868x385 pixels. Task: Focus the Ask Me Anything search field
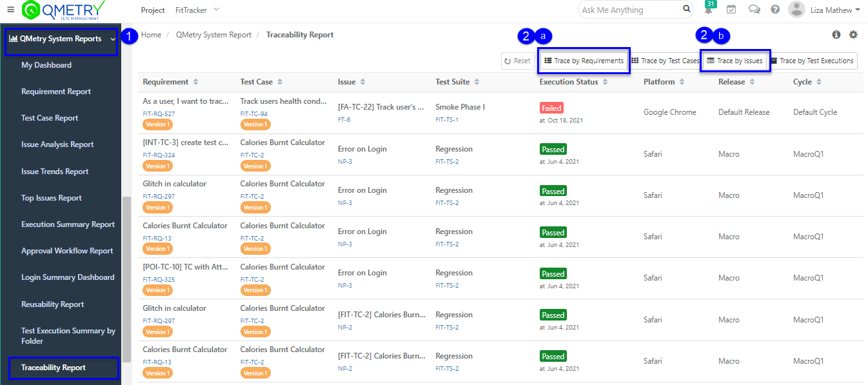(629, 10)
